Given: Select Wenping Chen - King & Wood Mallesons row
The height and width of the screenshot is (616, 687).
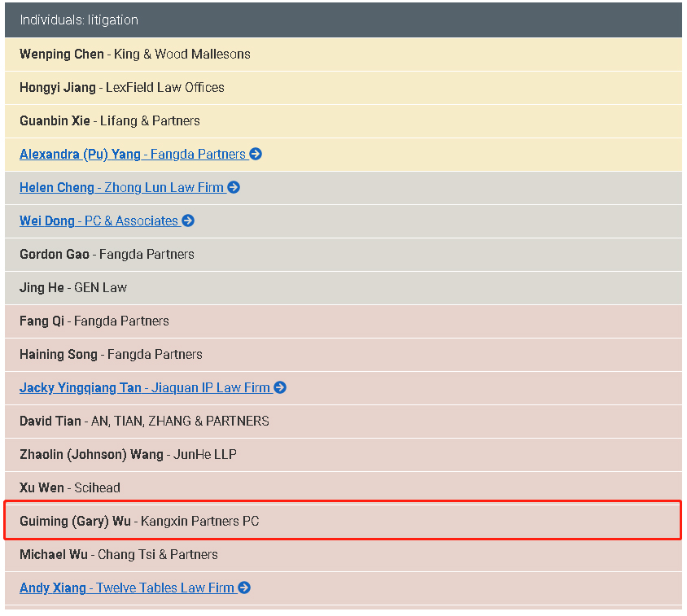Looking at the screenshot, I should 343,55.
